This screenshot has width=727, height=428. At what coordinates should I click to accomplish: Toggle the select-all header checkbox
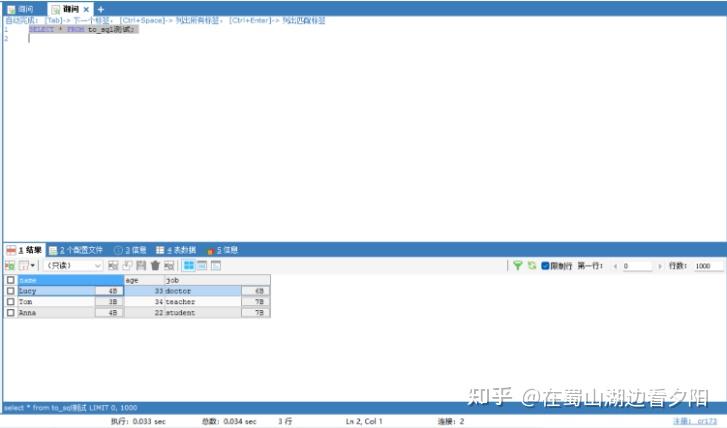11,280
